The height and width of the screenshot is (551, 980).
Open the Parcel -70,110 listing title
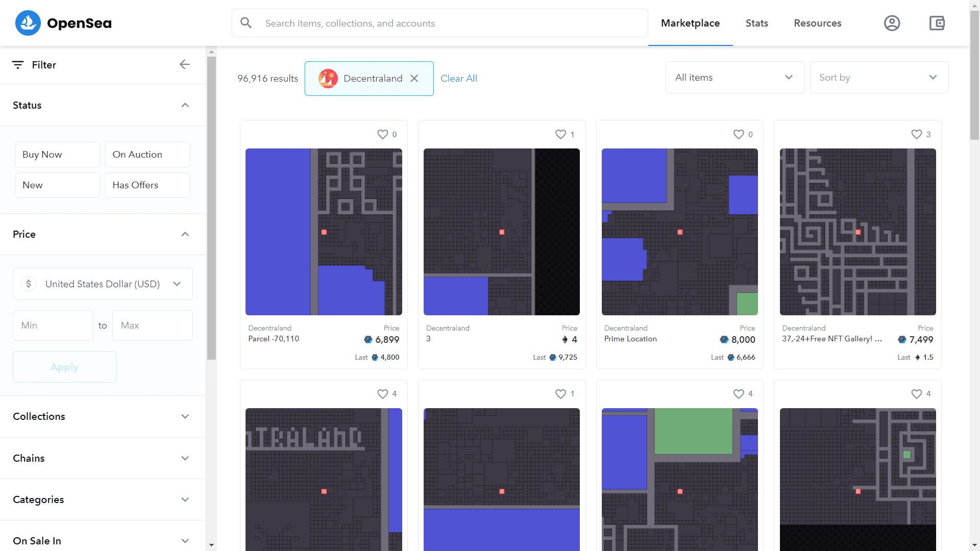click(x=274, y=339)
